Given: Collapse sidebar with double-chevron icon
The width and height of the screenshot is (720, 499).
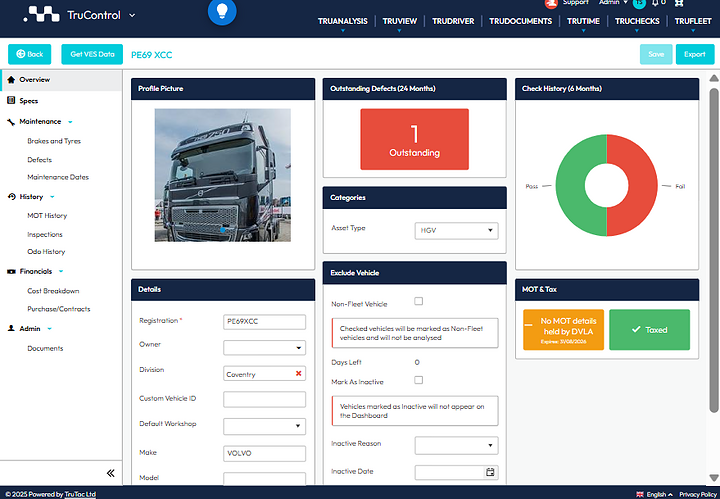Looking at the screenshot, I should [x=111, y=473].
